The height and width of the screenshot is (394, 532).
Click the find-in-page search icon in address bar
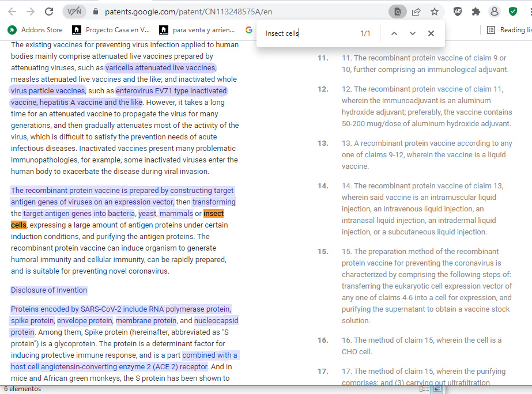point(397,12)
